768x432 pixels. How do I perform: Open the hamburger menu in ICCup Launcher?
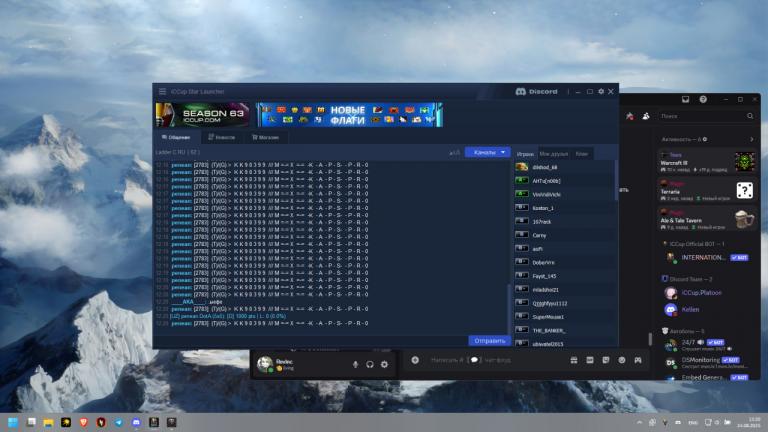pyautogui.click(x=162, y=92)
